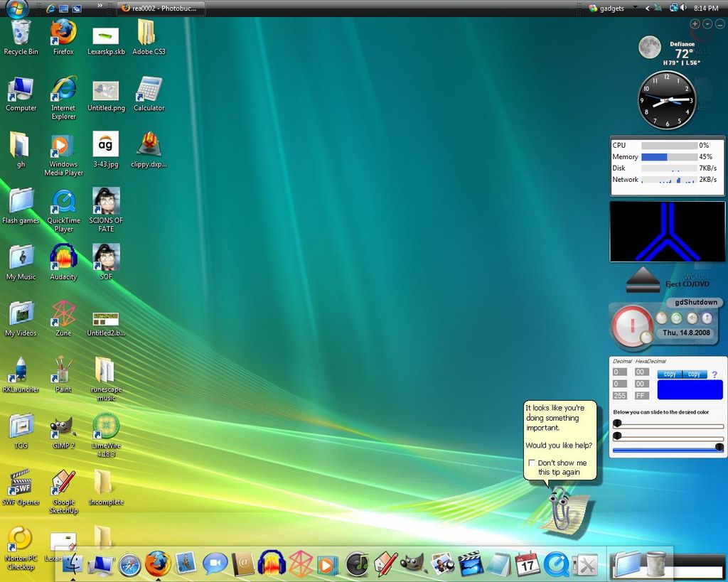Select the 3-43.jpg file on desktop

(106, 149)
